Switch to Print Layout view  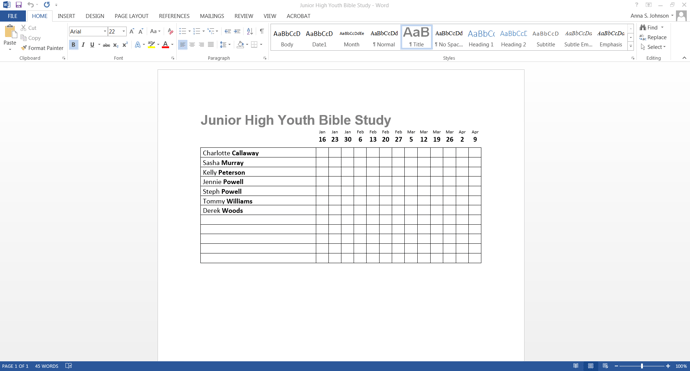591,366
